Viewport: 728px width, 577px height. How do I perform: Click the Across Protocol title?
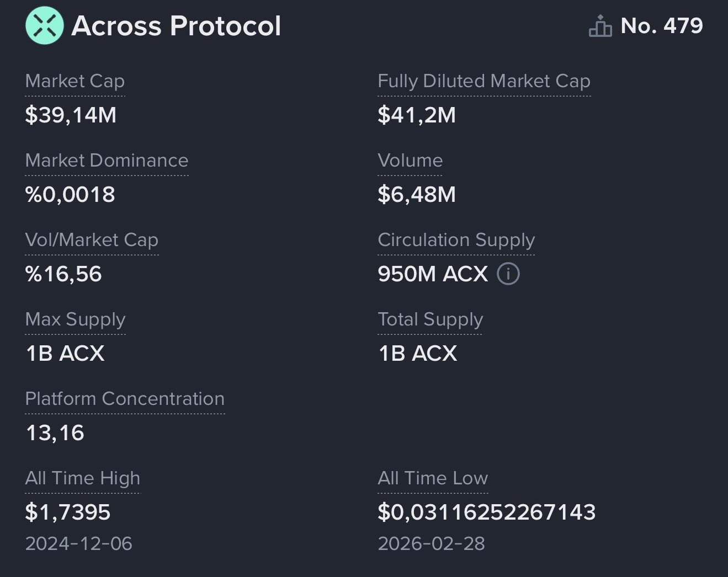176,26
